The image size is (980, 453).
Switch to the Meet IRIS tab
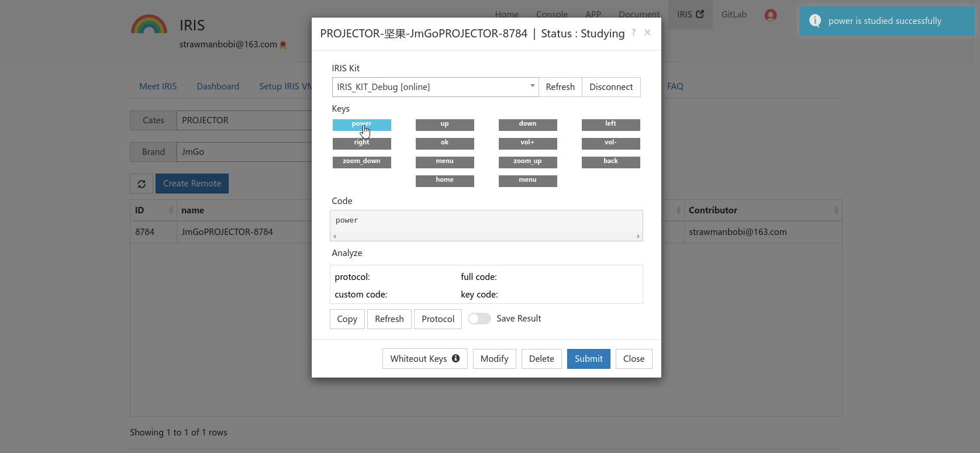tap(158, 87)
